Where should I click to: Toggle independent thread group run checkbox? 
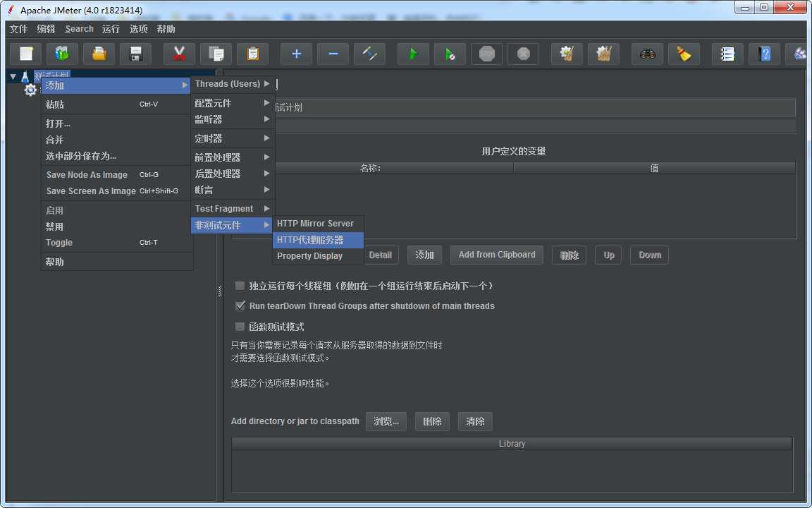tap(240, 286)
